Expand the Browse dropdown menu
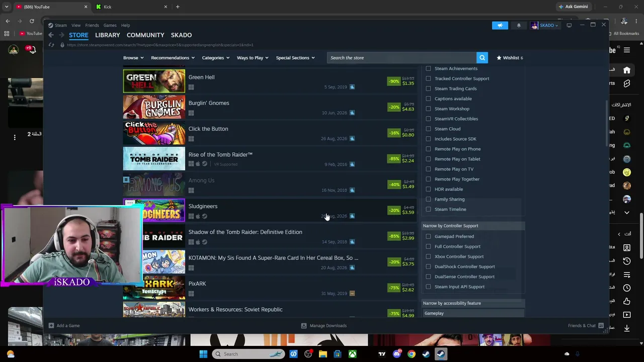The width and height of the screenshot is (644, 362). pos(133,58)
